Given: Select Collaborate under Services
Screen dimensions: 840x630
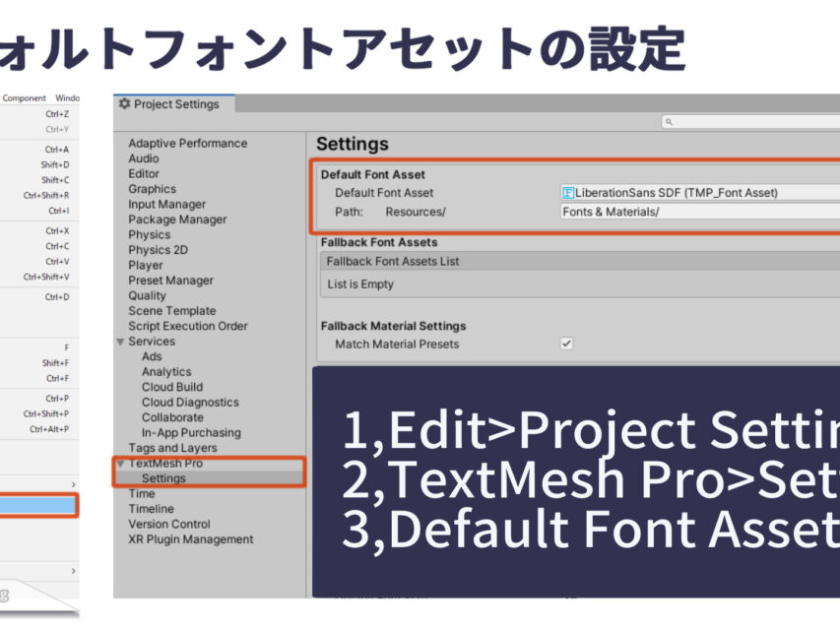Looking at the screenshot, I should pyautogui.click(x=172, y=417).
